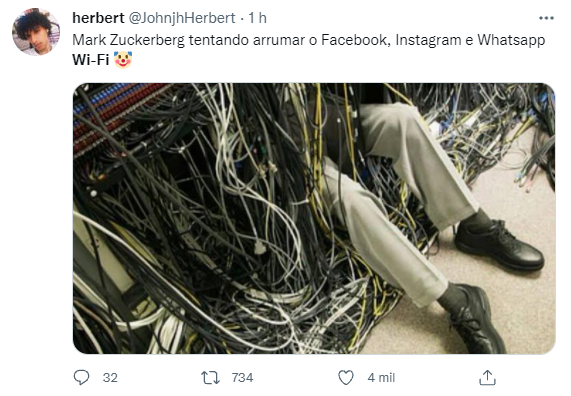Open the tangled cables photo
571x396 pixels.
point(314,218)
